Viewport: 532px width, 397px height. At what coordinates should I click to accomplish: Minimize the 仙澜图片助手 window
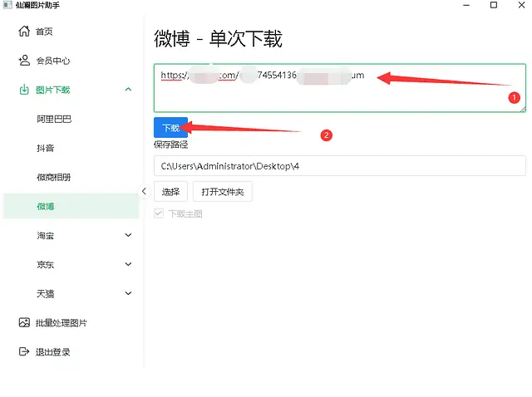466,5
